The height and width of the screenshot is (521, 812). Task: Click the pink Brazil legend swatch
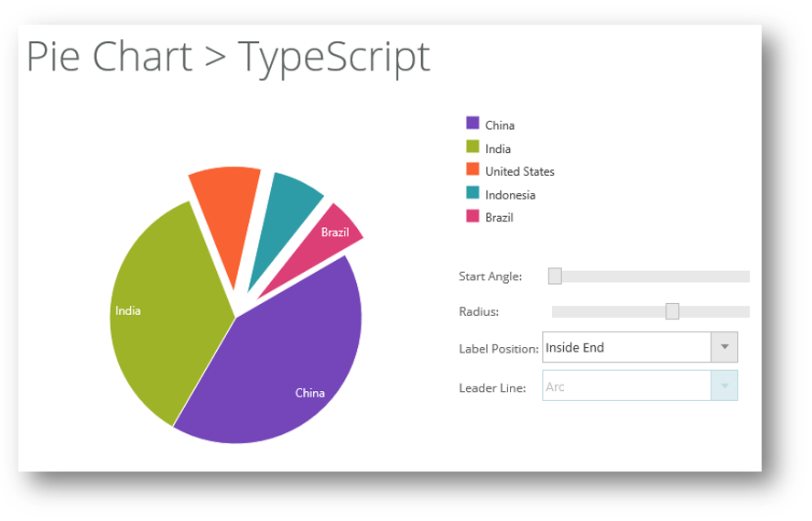tap(472, 216)
